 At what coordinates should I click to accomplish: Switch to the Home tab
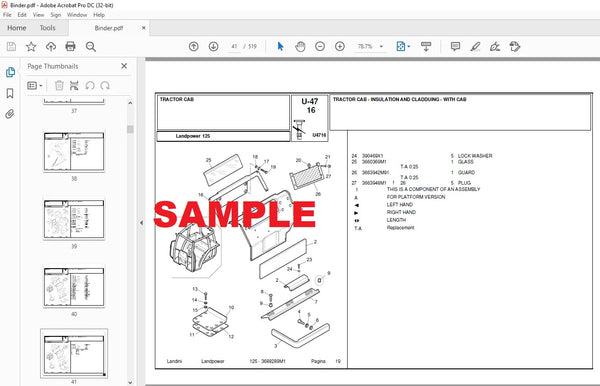click(x=17, y=28)
